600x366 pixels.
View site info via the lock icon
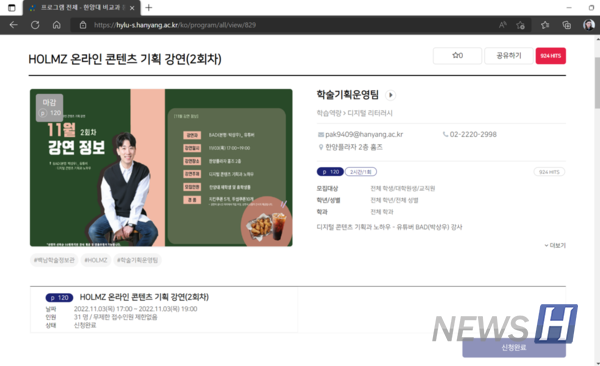(x=83, y=25)
